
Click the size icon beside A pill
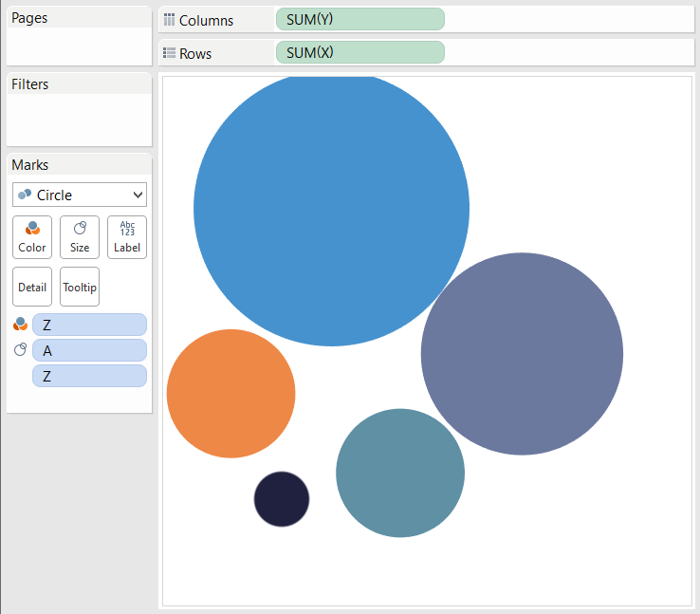(x=21, y=349)
